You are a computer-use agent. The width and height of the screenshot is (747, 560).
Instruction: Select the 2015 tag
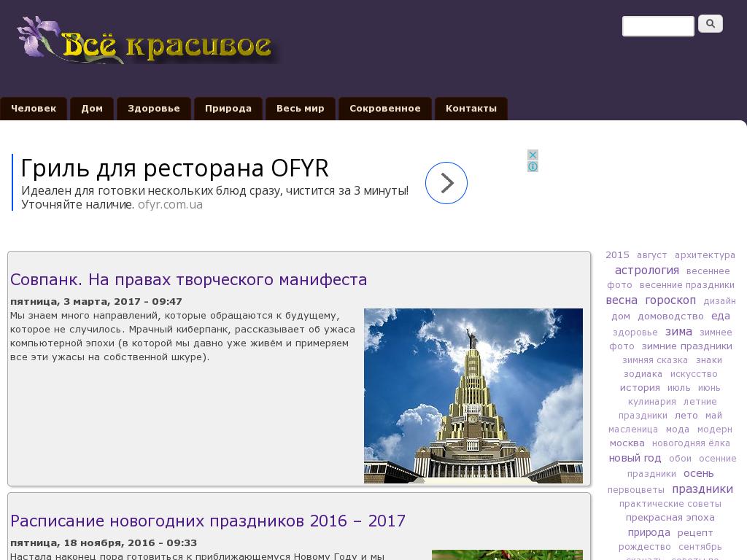tap(617, 255)
